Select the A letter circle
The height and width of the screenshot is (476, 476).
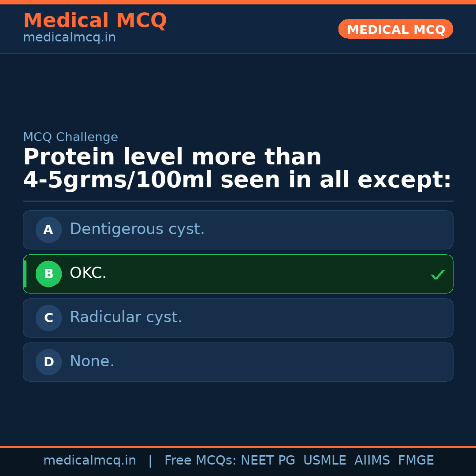click(x=48, y=230)
